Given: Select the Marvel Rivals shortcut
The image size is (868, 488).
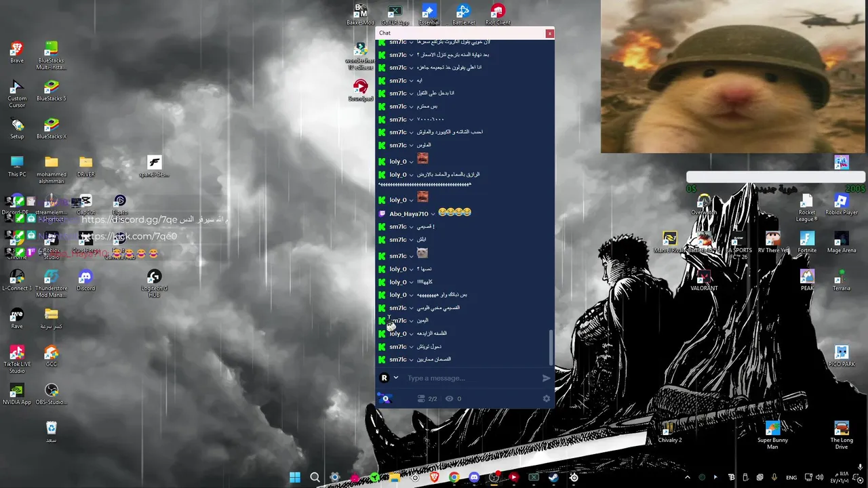Looking at the screenshot, I should [669, 242].
